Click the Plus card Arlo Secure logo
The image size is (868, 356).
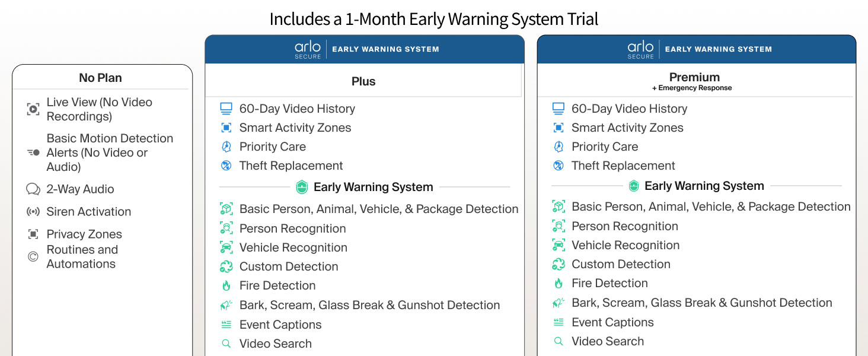[308, 50]
